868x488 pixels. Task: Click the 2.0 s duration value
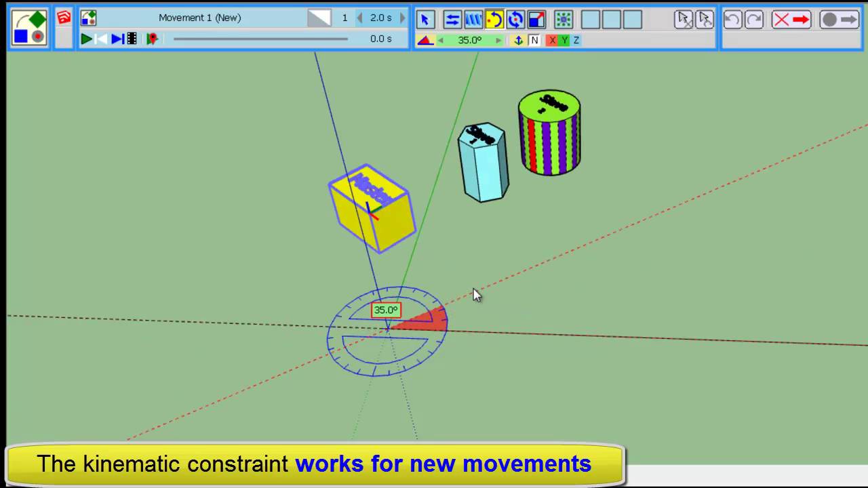click(x=381, y=18)
